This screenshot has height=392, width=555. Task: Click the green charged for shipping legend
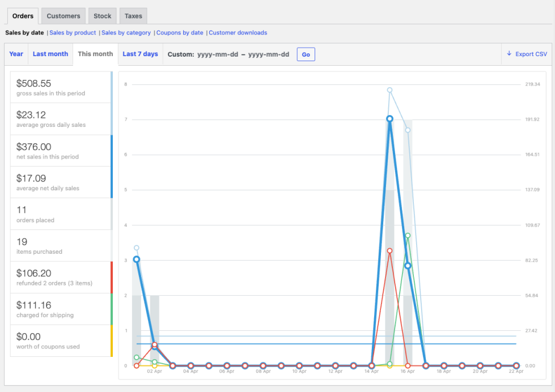[x=61, y=309]
